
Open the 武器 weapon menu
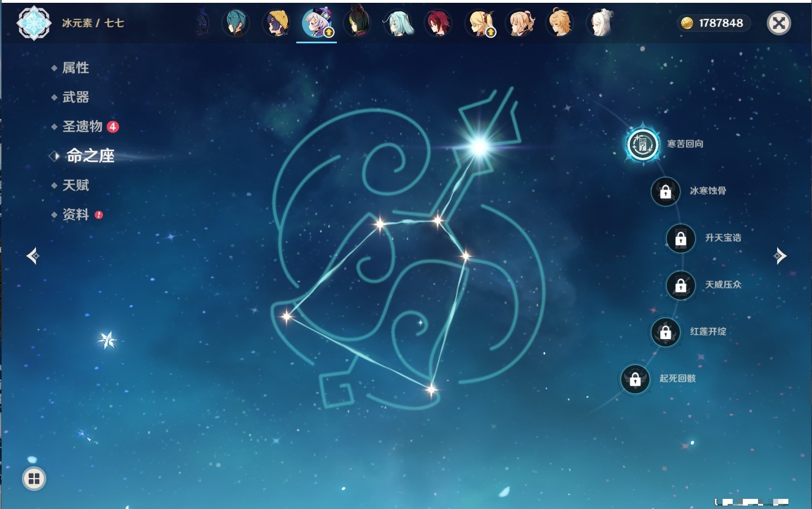[x=75, y=97]
